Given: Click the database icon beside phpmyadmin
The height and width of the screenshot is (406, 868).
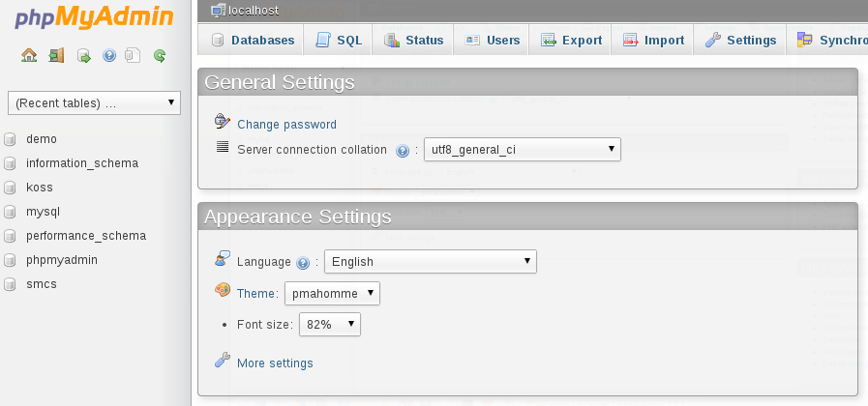Looking at the screenshot, I should (10, 260).
